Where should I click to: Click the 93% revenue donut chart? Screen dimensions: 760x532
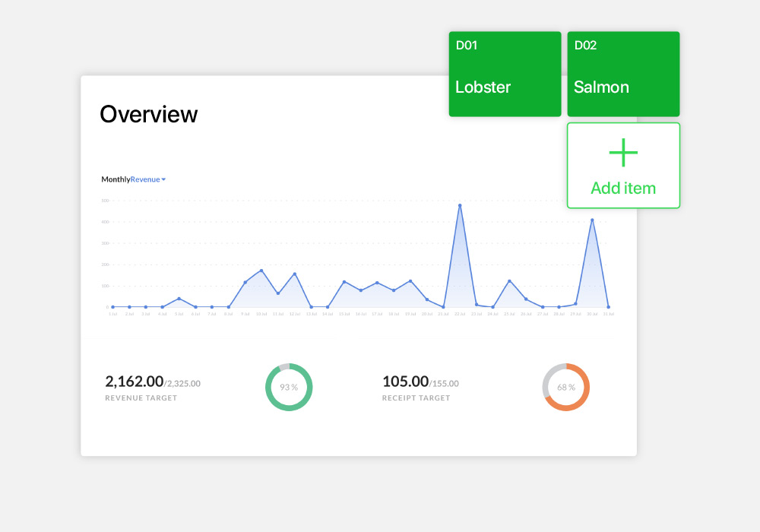click(289, 387)
